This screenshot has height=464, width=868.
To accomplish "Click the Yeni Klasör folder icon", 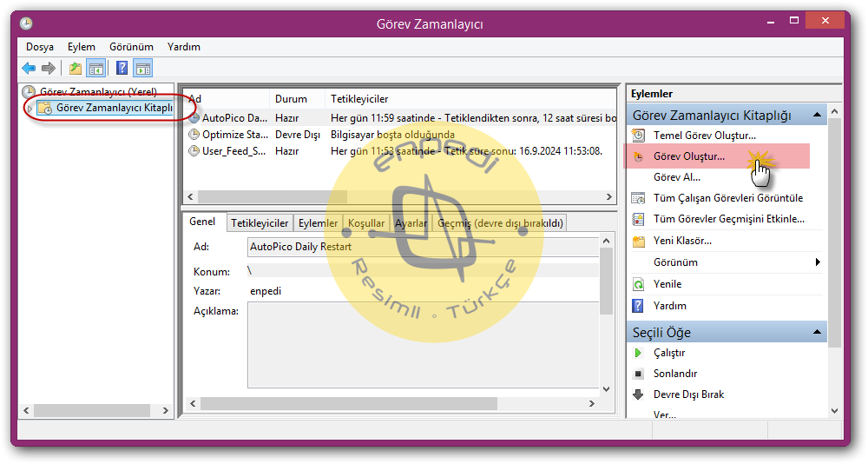I will (x=639, y=242).
